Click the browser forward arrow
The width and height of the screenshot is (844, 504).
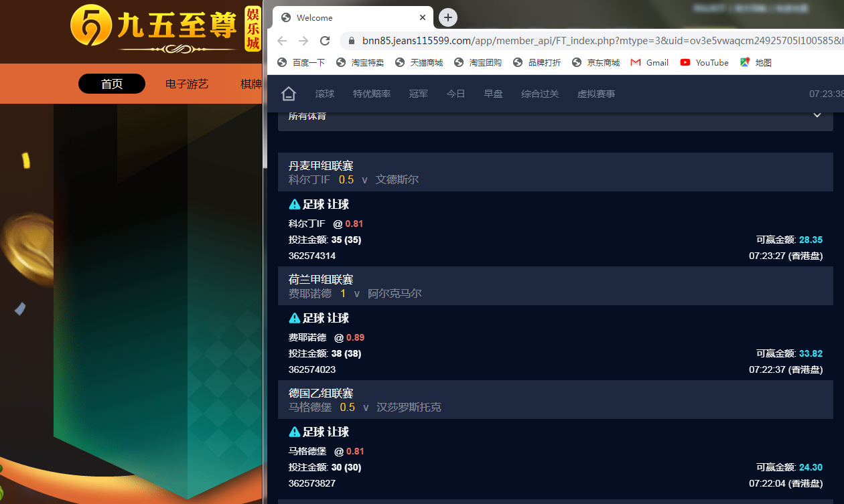coord(303,41)
